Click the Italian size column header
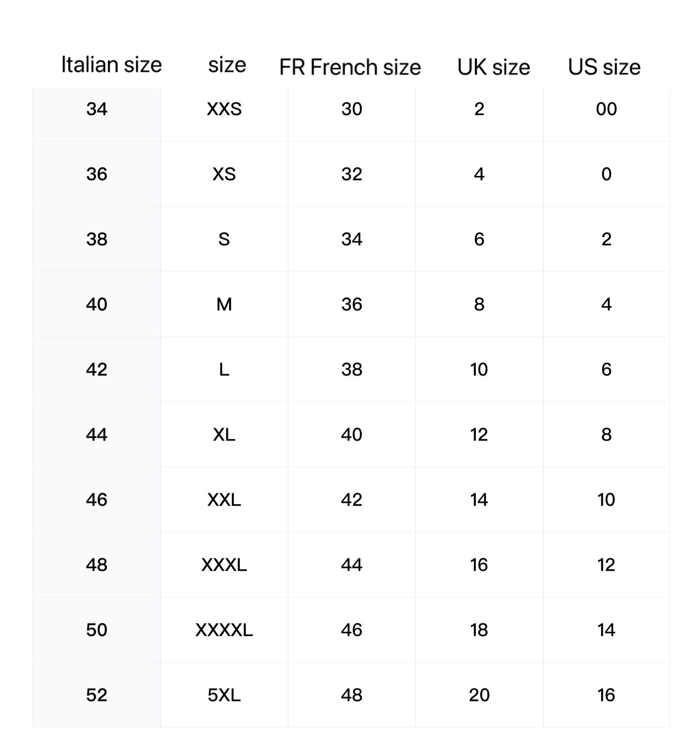700x738 pixels. [x=111, y=65]
